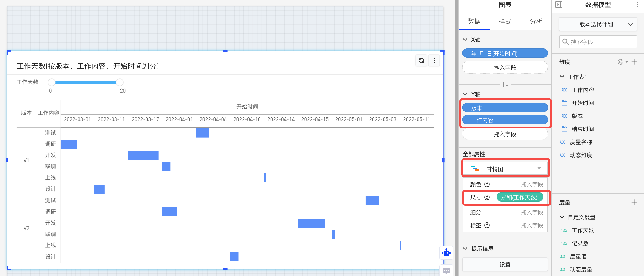
Task: Collapse the X轴 section
Action: pyautogui.click(x=465, y=40)
